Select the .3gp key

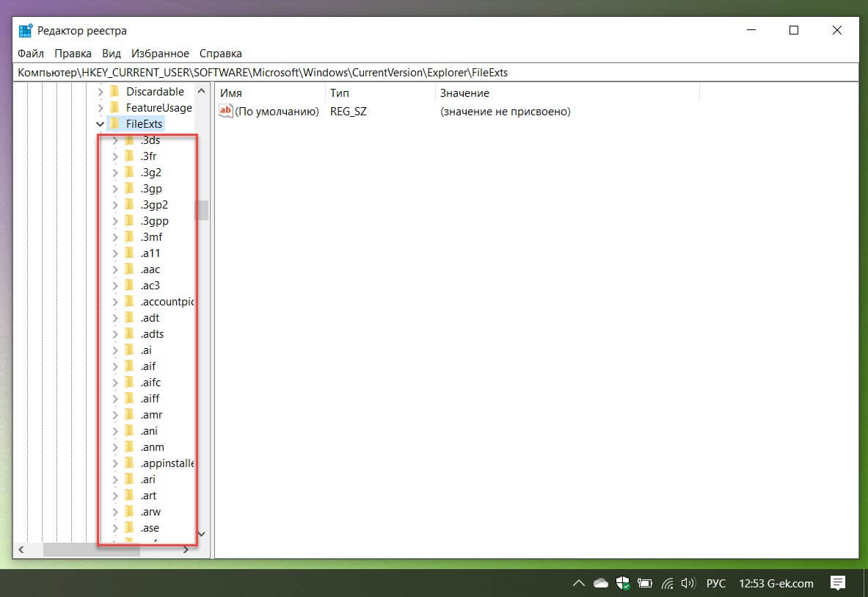[151, 188]
